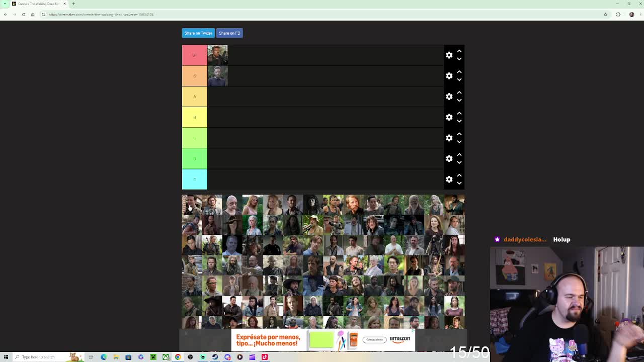Image resolution: width=644 pixels, height=362 pixels.
Task: Open settings gear for E tier row
Action: click(449, 179)
